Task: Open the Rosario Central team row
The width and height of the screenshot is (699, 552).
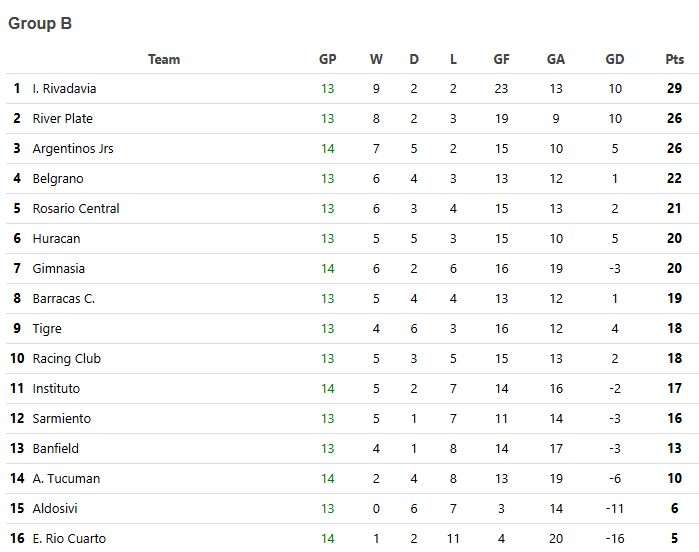Action: [x=76, y=209]
